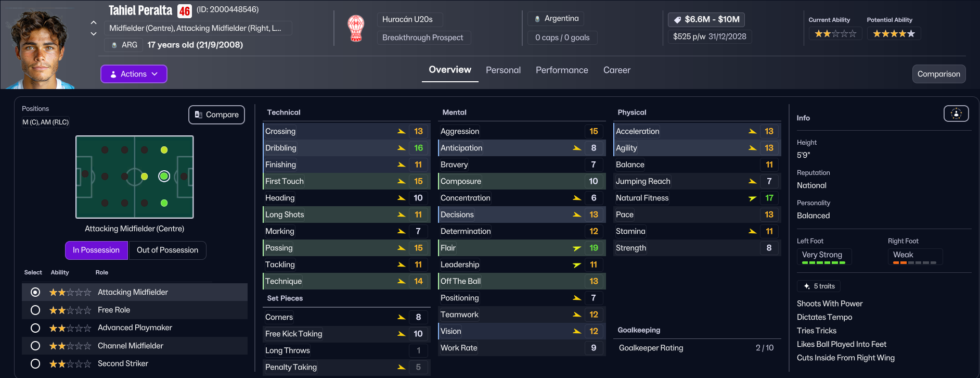This screenshot has width=980, height=378.
Task: Go to previous player using up chevron
Action: pos(94,22)
